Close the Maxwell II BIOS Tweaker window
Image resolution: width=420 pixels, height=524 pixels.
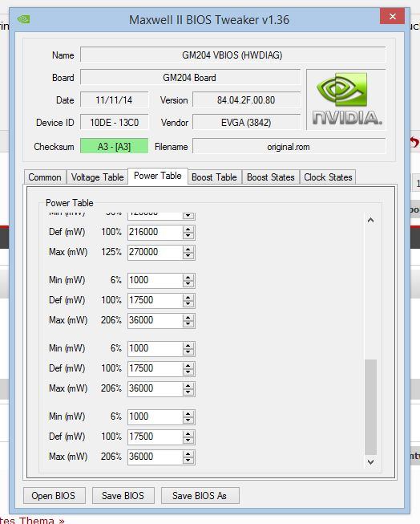click(x=392, y=16)
